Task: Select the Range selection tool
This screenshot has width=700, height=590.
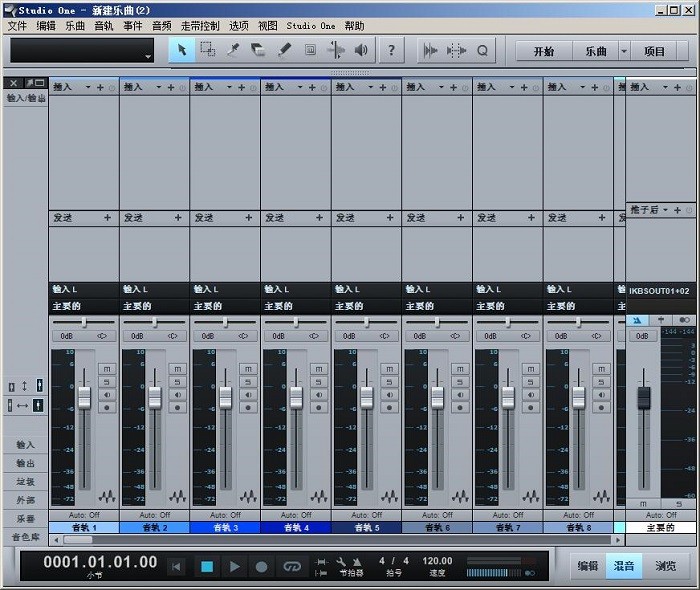Action: (208, 50)
